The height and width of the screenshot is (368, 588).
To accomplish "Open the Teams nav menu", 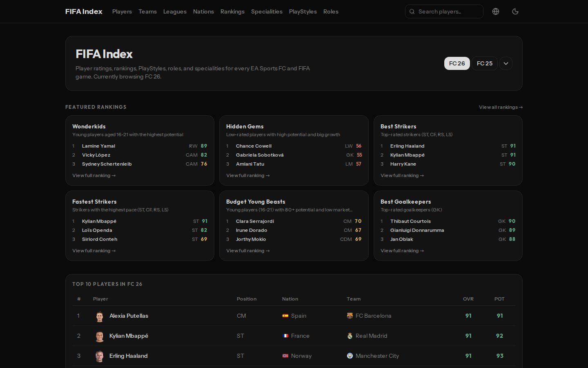I will coord(147,11).
